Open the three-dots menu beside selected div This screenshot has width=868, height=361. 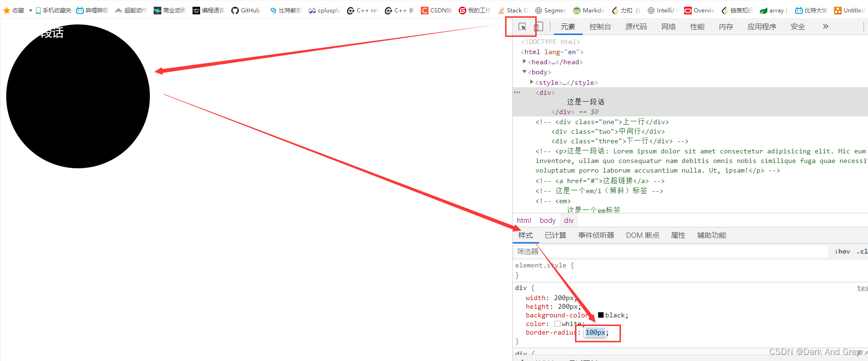517,92
